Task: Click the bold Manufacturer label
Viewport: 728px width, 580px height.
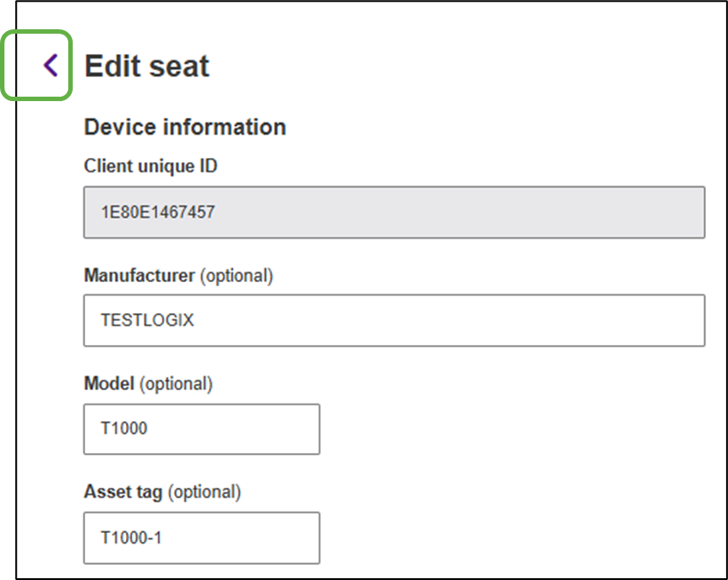Action: (139, 276)
